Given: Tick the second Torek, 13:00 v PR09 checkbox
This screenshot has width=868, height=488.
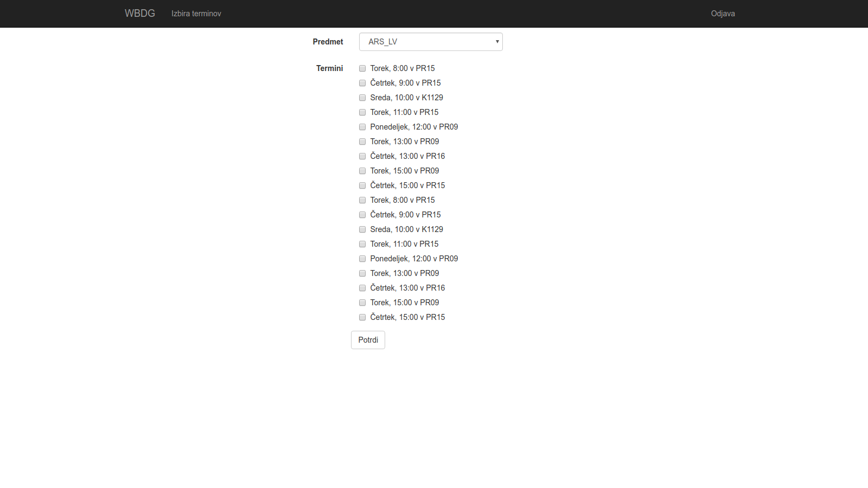Looking at the screenshot, I should (362, 273).
